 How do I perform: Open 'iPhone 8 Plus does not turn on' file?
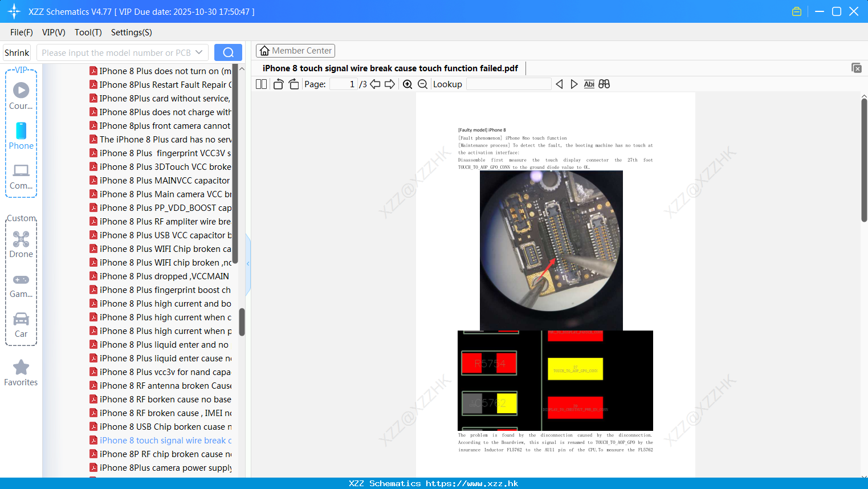[x=160, y=71]
